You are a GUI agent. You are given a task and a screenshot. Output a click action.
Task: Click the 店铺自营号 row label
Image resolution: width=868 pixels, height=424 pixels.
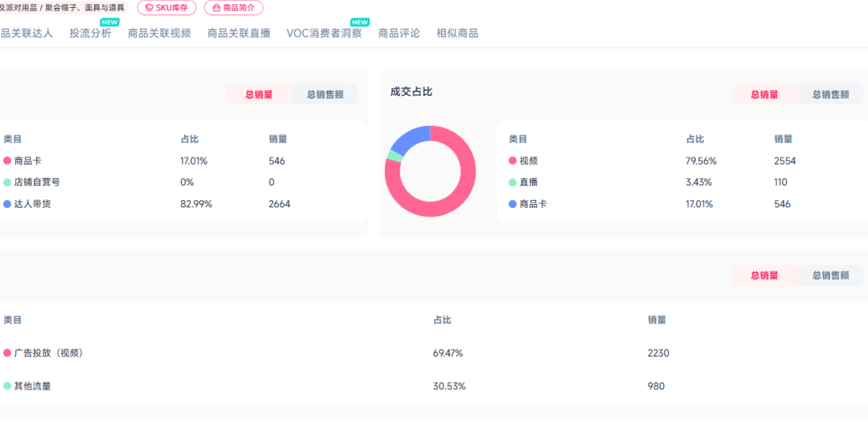(x=37, y=182)
